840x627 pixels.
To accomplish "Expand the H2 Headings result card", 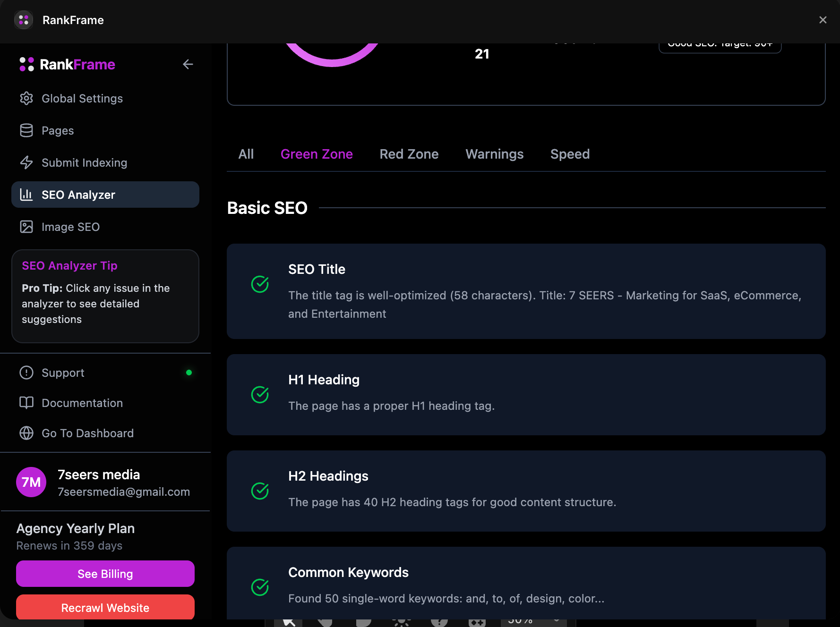I will [x=526, y=491].
